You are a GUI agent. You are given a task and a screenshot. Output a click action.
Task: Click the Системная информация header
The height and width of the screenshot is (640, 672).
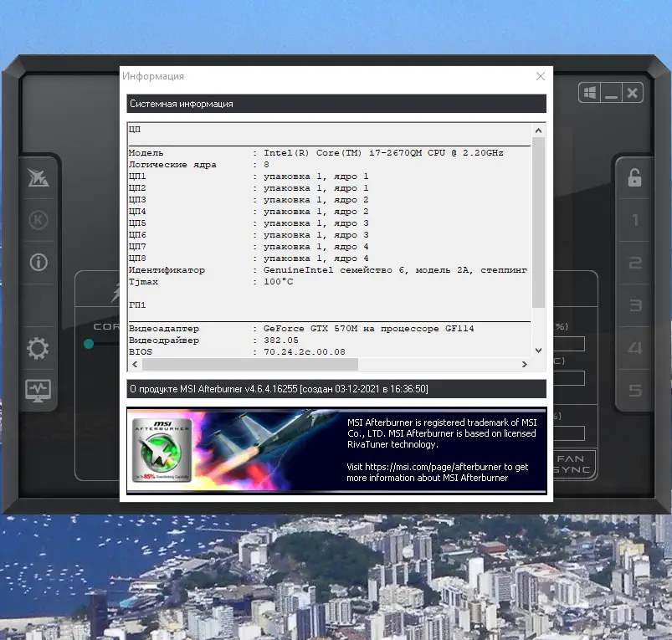click(x=336, y=104)
